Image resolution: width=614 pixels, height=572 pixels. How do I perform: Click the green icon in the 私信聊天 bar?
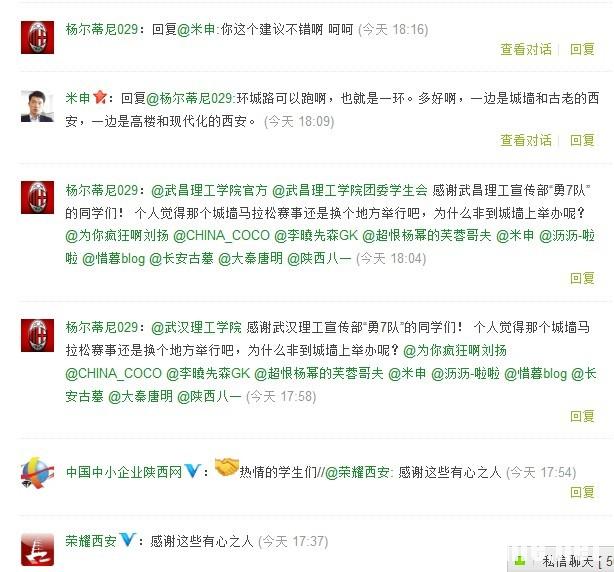(x=520, y=561)
